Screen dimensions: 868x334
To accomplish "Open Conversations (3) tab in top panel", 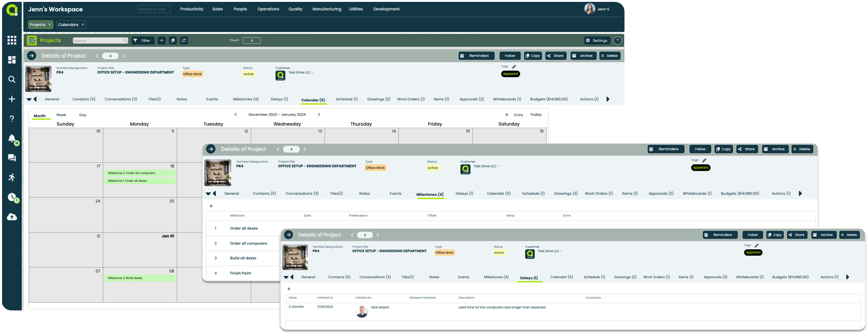I will click(x=121, y=99).
